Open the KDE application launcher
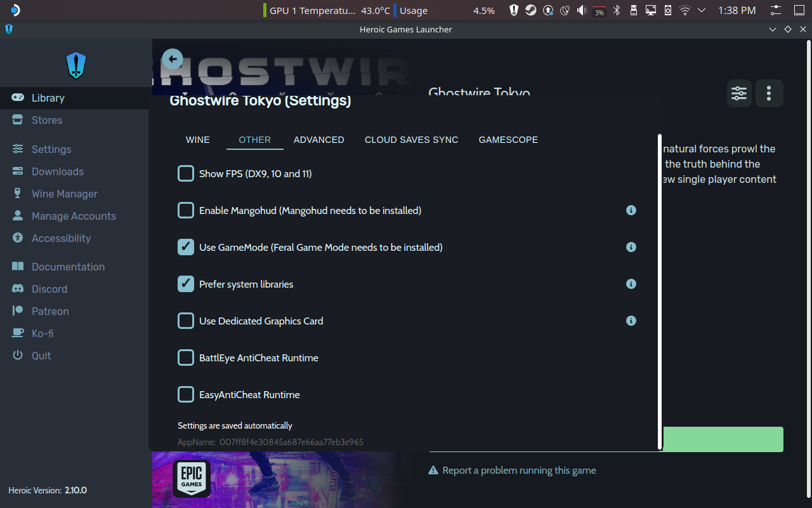 click(x=14, y=10)
